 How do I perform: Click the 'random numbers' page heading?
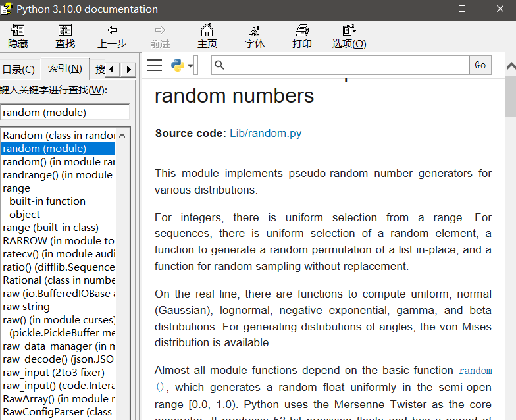point(234,96)
